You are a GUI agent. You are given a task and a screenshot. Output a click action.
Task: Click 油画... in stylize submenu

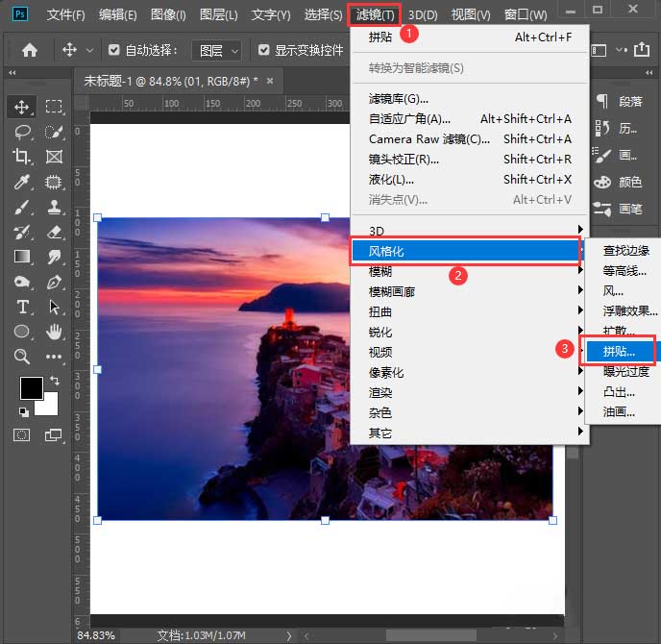tap(624, 411)
